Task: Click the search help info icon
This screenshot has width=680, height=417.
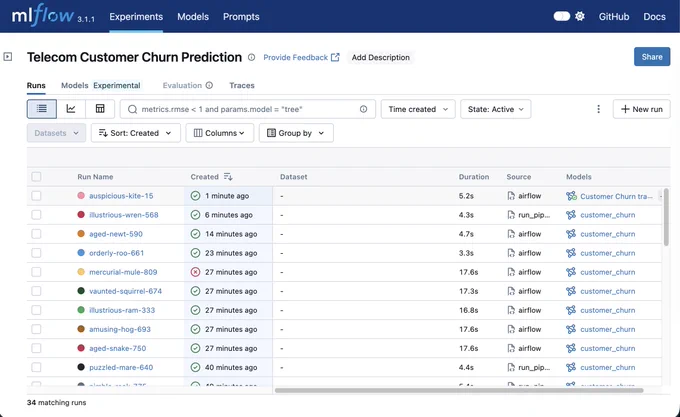Action: pyautogui.click(x=363, y=109)
